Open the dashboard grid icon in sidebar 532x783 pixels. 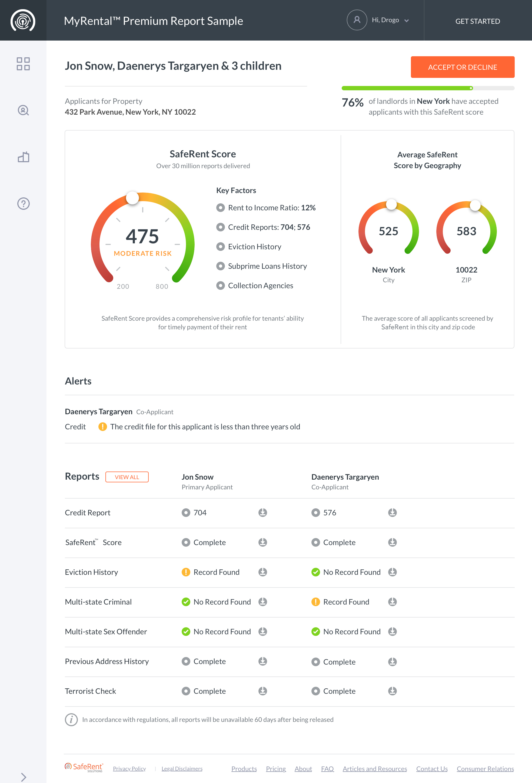tap(23, 64)
